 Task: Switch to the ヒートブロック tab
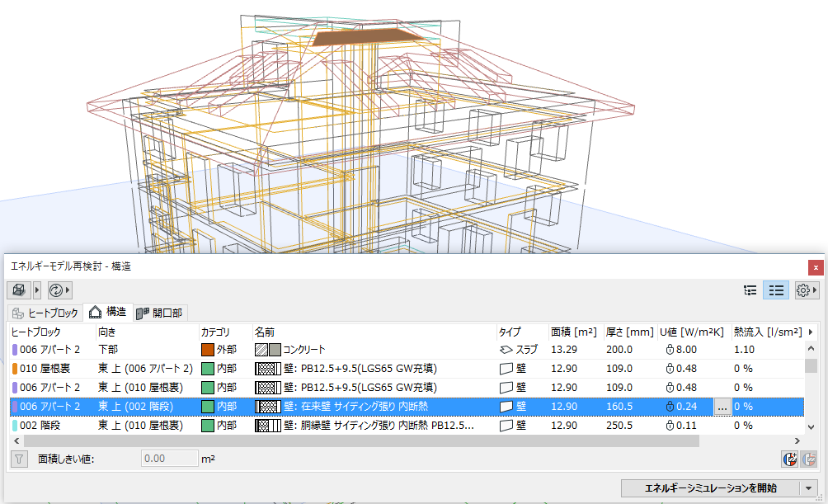coord(45,313)
